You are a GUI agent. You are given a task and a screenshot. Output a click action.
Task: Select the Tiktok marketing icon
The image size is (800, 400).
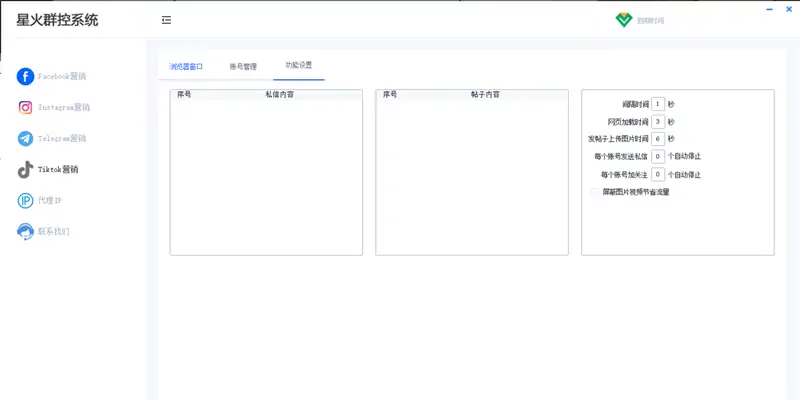coord(25,170)
